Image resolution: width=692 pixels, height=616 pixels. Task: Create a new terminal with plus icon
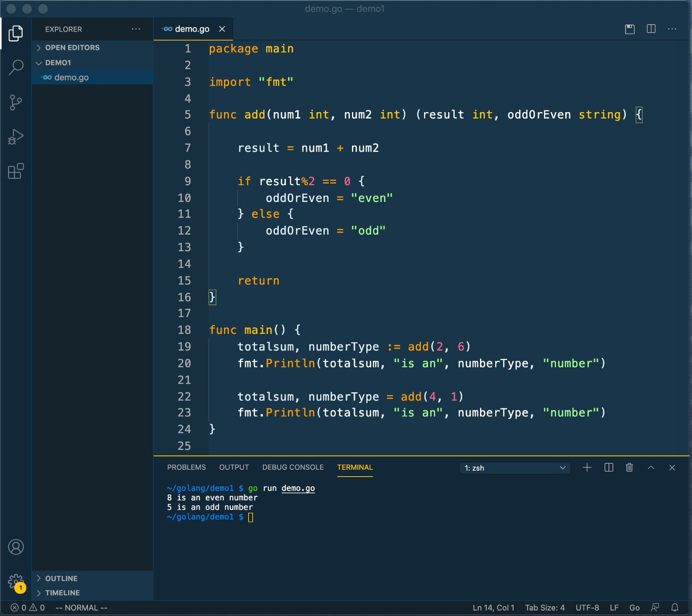[587, 467]
